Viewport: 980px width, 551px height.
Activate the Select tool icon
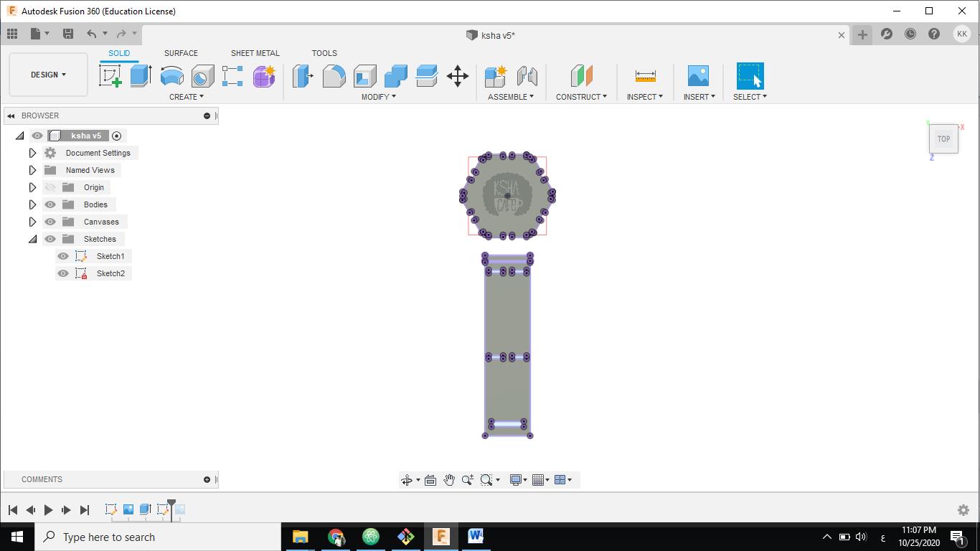tap(750, 76)
